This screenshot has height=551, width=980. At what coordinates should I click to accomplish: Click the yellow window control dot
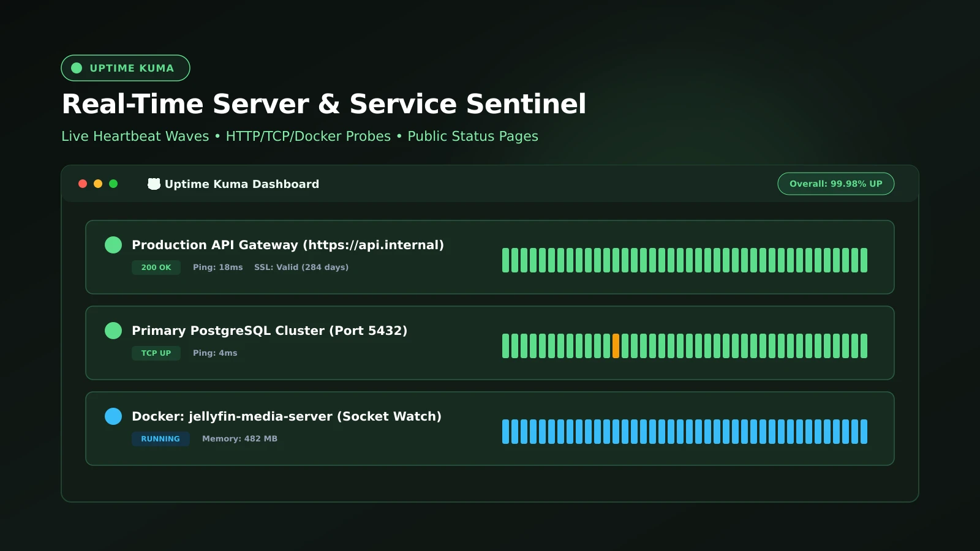click(98, 184)
